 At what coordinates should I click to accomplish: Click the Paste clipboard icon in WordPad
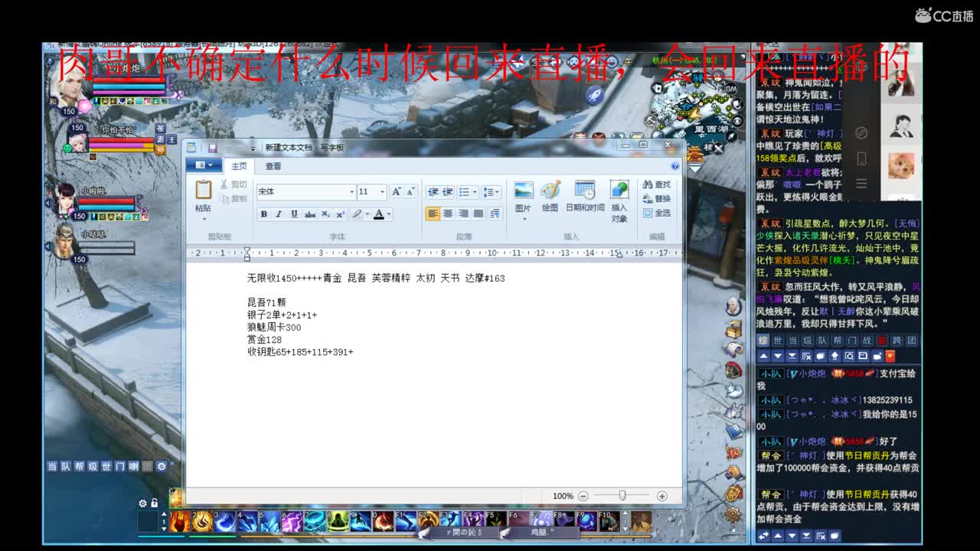(x=203, y=189)
